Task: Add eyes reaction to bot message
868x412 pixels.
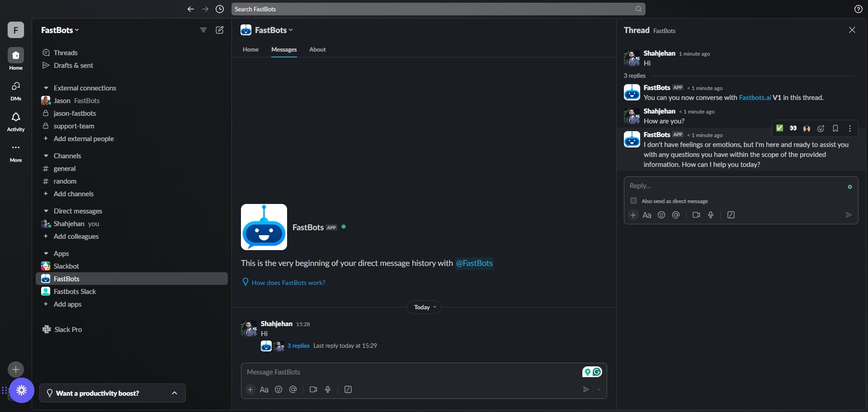Action: (x=793, y=128)
